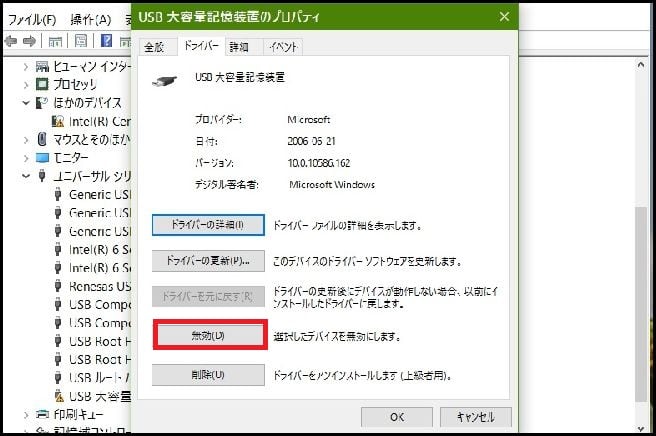Click the blue question mark help toolbar icon
This screenshot has height=436, width=656.
pos(107,41)
